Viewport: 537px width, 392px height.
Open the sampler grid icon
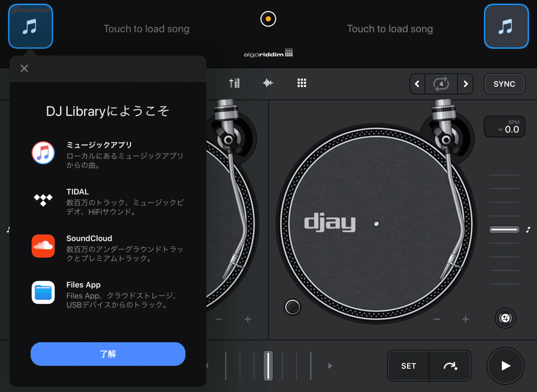click(302, 83)
